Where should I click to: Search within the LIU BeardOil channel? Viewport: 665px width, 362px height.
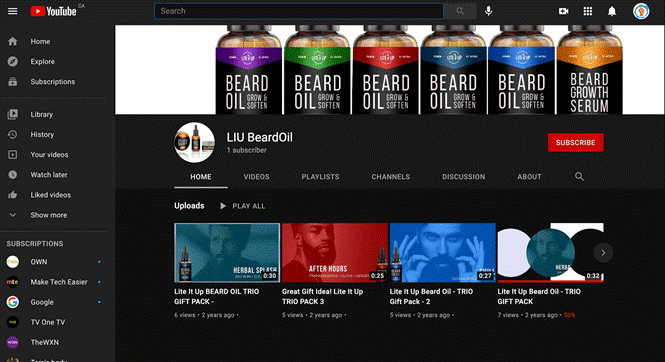pos(579,176)
